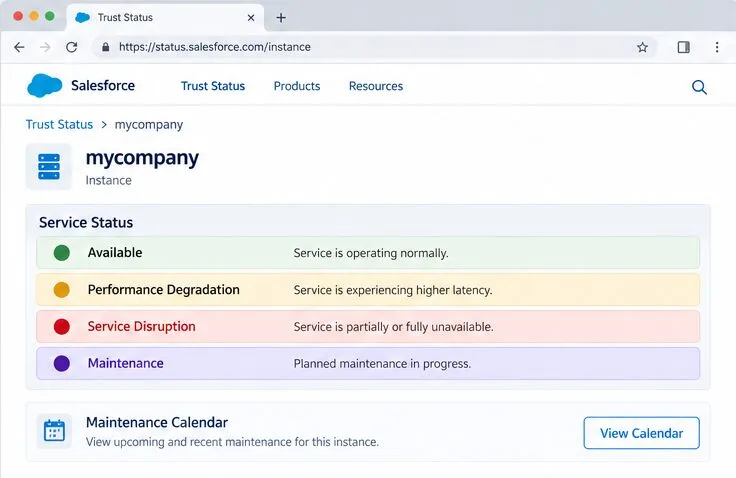Click the Salesforce cloud logo

[44, 85]
